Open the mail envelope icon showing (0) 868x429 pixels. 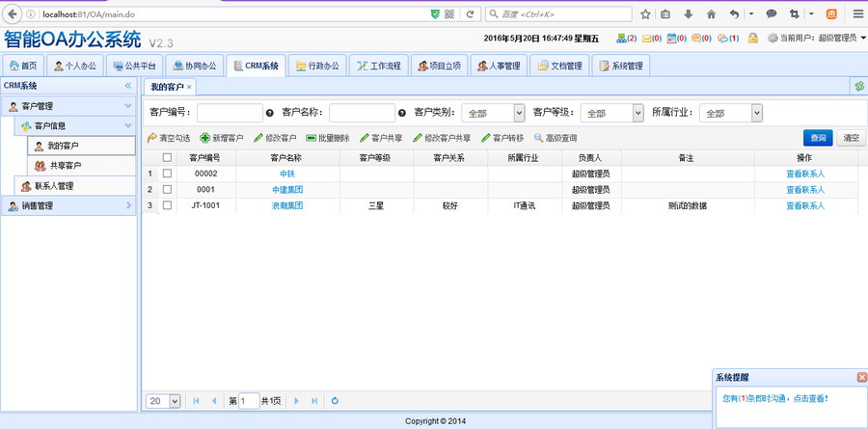[x=646, y=39]
